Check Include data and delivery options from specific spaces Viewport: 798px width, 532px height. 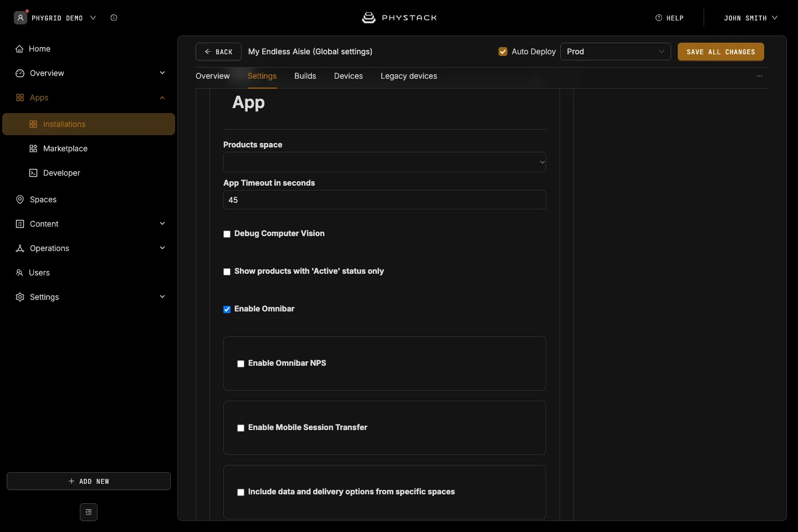pos(241,492)
